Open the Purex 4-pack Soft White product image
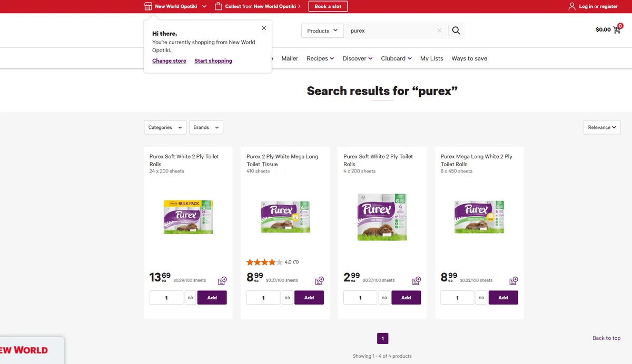Image resolution: width=632 pixels, height=364 pixels. [x=382, y=216]
